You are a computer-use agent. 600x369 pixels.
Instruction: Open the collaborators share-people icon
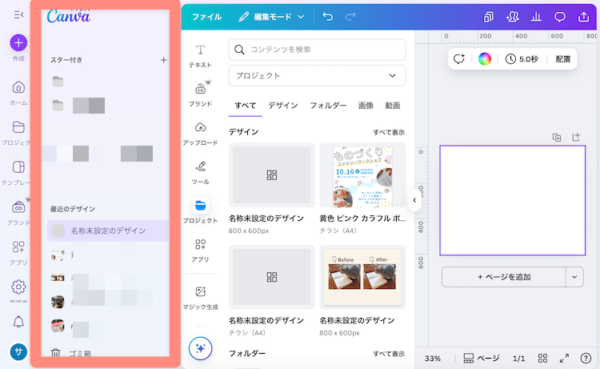pos(512,16)
